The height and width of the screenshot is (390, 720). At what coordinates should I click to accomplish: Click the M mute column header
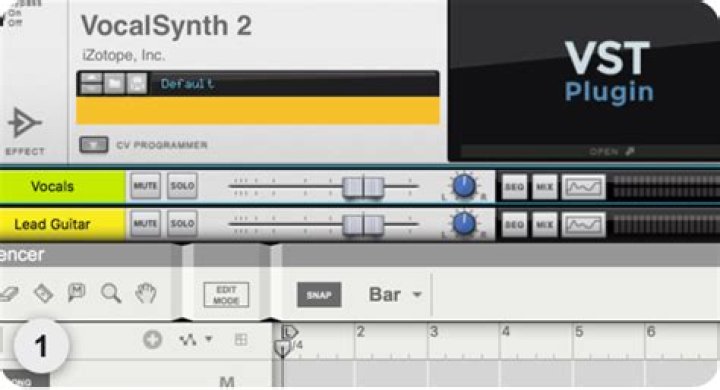[x=227, y=381]
